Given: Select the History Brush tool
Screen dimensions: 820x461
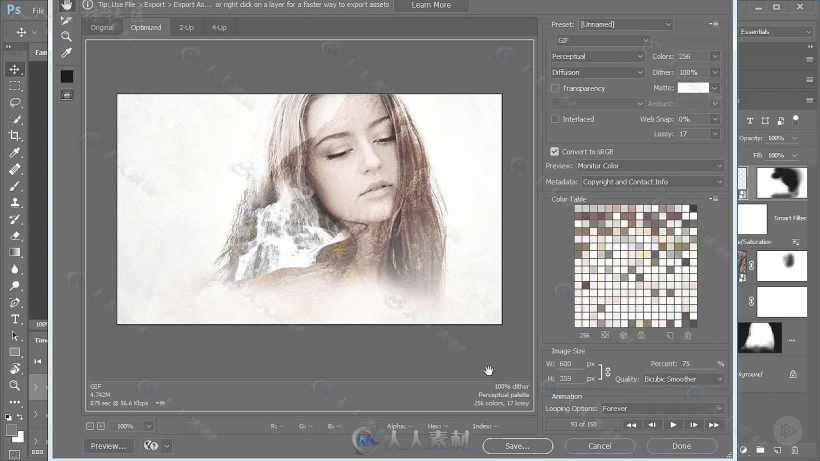Looking at the screenshot, I should coord(15,219).
